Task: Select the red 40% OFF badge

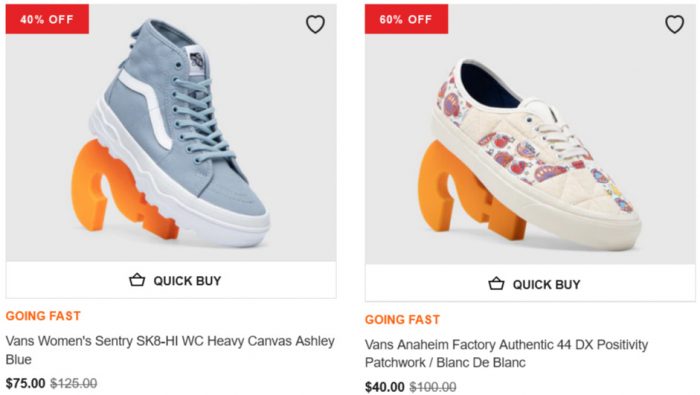Action: (47, 19)
